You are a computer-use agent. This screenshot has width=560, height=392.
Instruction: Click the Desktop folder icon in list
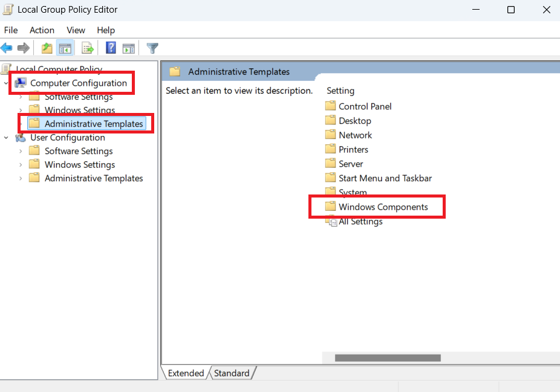click(x=330, y=120)
